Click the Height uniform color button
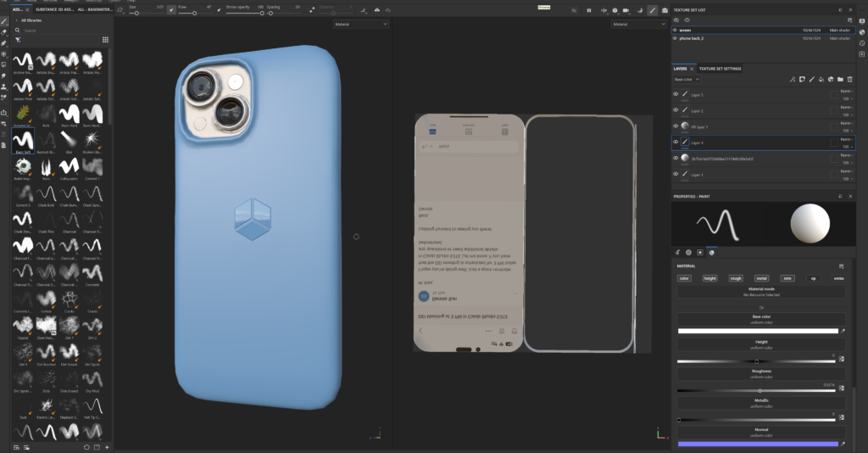This screenshot has height=453, width=868. coord(761,345)
